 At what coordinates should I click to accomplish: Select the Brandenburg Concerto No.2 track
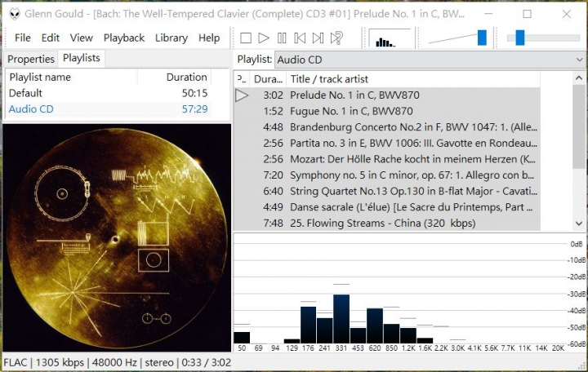387,127
